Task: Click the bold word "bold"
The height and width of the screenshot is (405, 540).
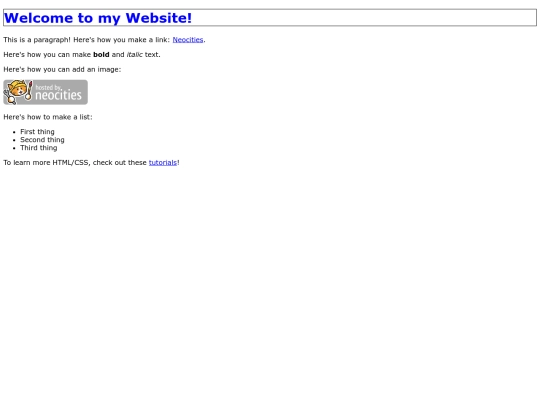Action: coord(101,54)
